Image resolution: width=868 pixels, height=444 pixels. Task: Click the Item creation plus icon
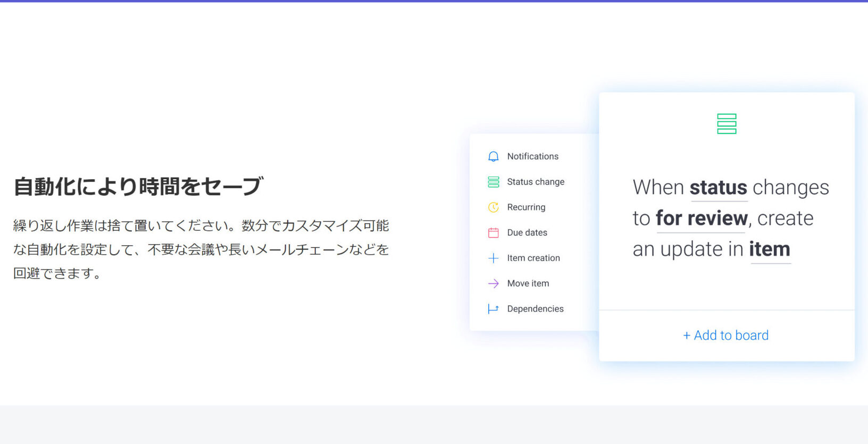493,258
